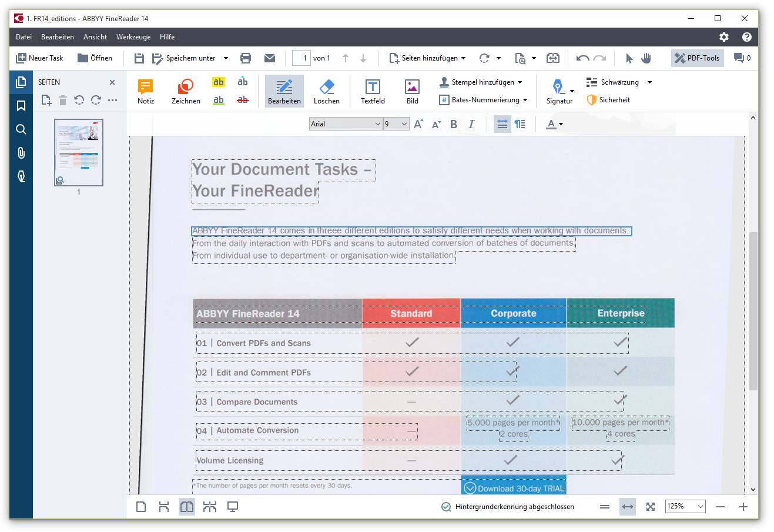Toggle the PDF-Tools toolbar
This screenshot has height=532, width=774.
point(697,58)
